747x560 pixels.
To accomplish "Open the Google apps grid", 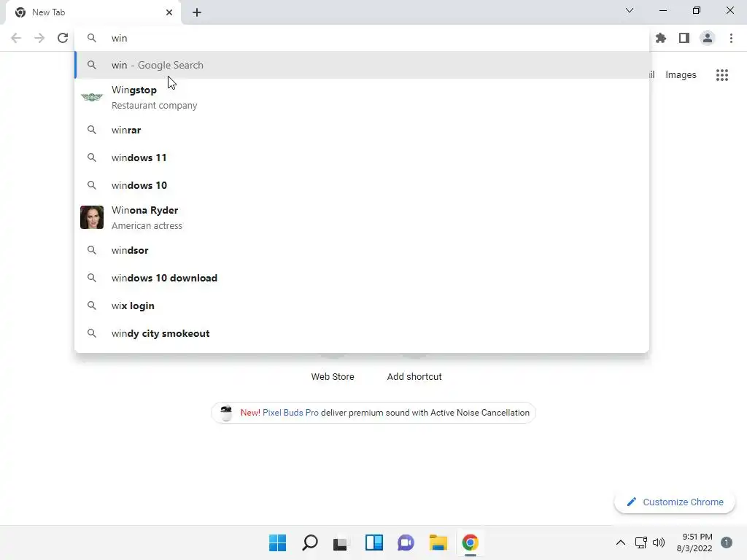I will pos(722,75).
